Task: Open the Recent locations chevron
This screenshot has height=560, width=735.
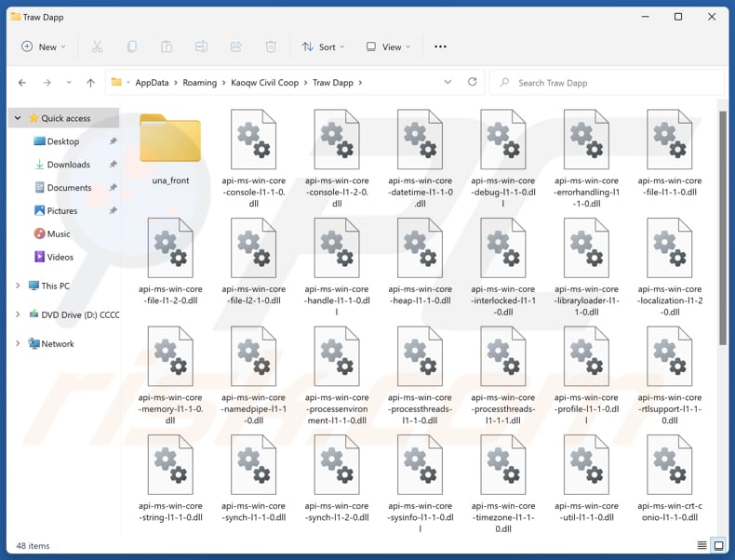Action: [x=69, y=83]
